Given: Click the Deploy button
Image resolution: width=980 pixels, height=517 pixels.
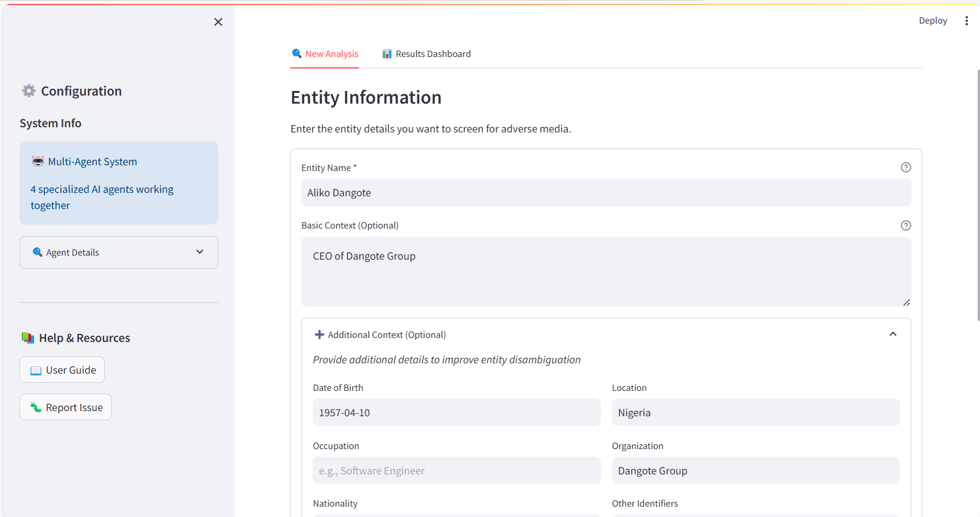Looking at the screenshot, I should 933,21.
